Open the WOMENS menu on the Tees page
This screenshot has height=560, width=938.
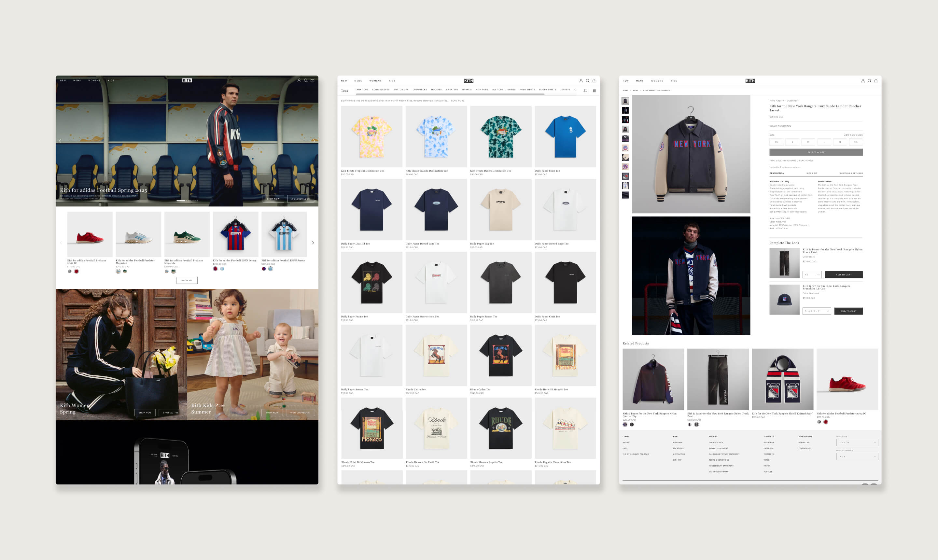coord(375,81)
